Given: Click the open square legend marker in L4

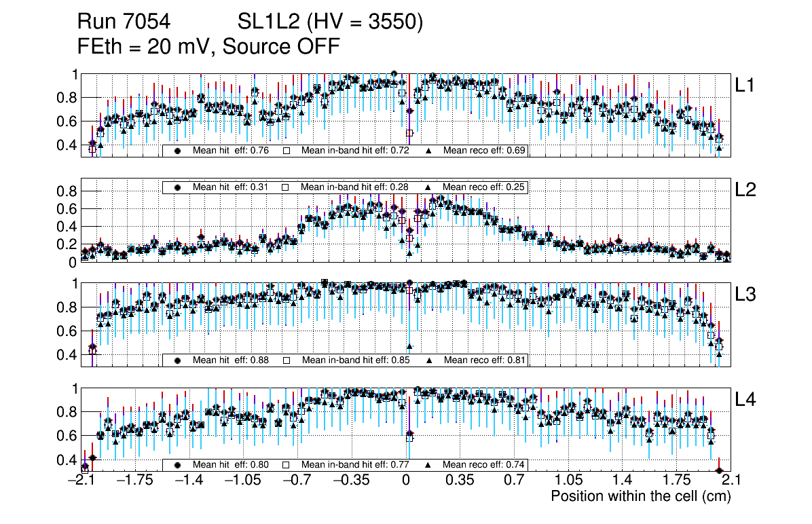Looking at the screenshot, I should pyautogui.click(x=286, y=465).
